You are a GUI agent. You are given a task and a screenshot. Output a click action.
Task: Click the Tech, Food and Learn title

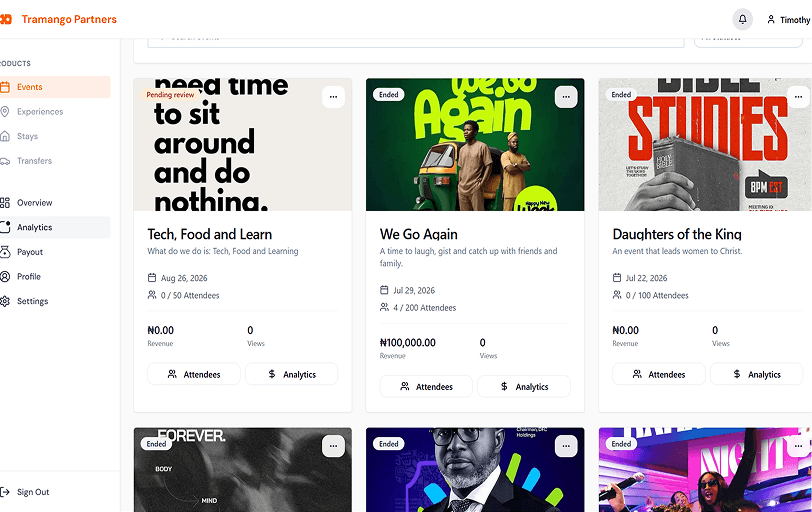click(210, 235)
